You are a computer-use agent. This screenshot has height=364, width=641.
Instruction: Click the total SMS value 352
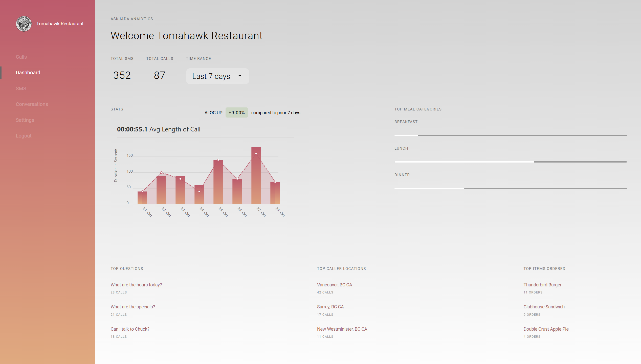click(122, 75)
